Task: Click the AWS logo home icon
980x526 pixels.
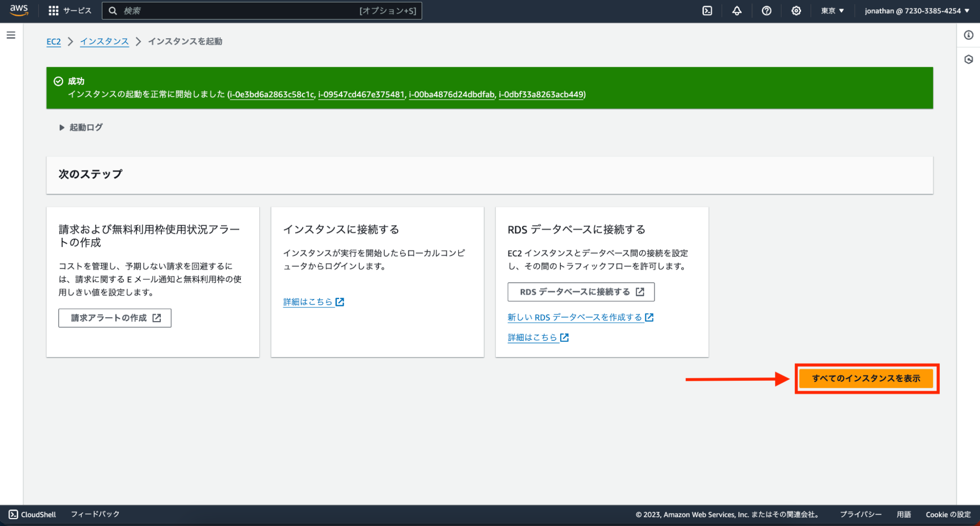Action: (x=19, y=10)
